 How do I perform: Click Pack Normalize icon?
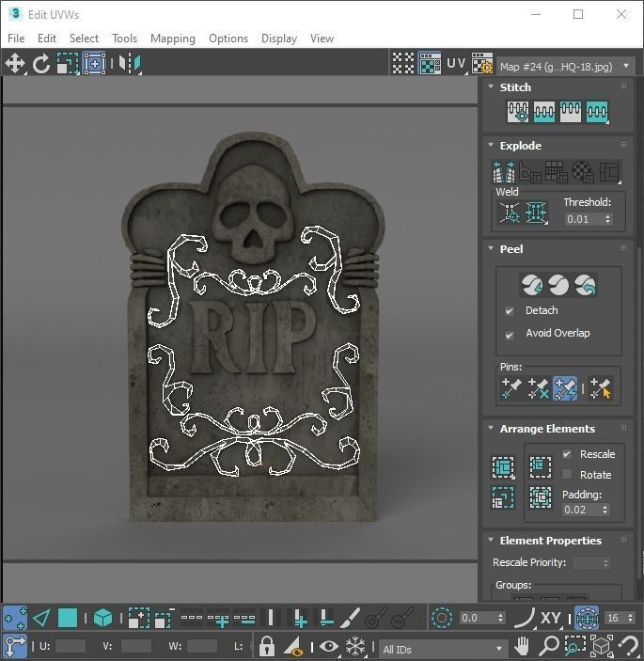tap(541, 497)
